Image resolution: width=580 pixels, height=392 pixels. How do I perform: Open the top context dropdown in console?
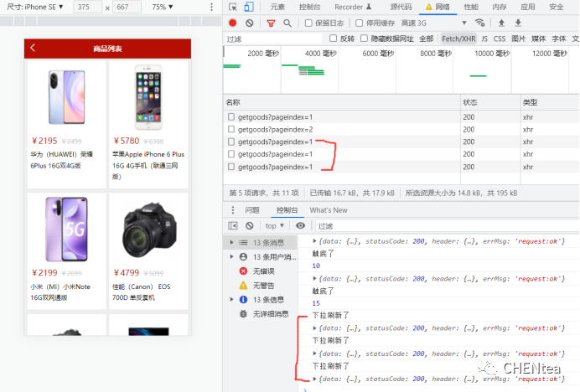tap(274, 225)
